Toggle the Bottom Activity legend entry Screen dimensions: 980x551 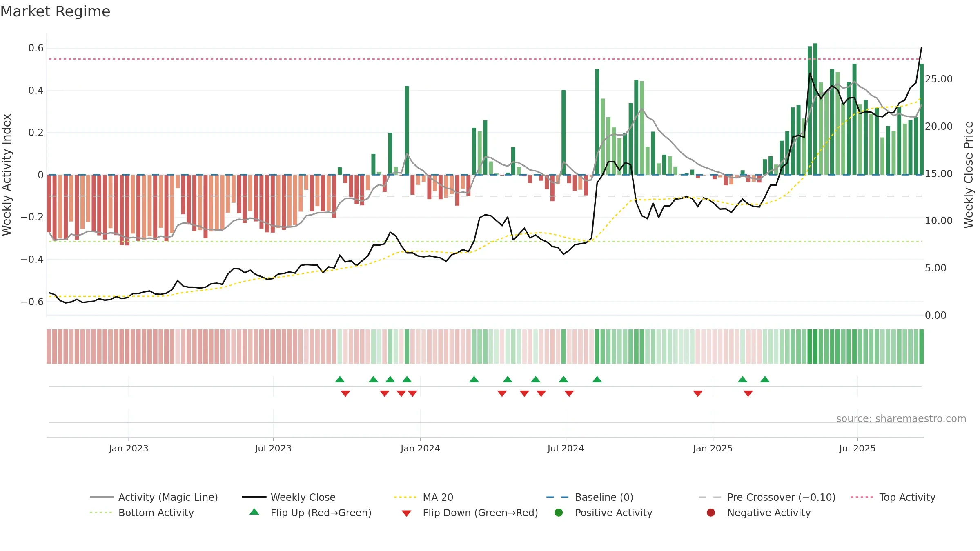click(x=142, y=513)
